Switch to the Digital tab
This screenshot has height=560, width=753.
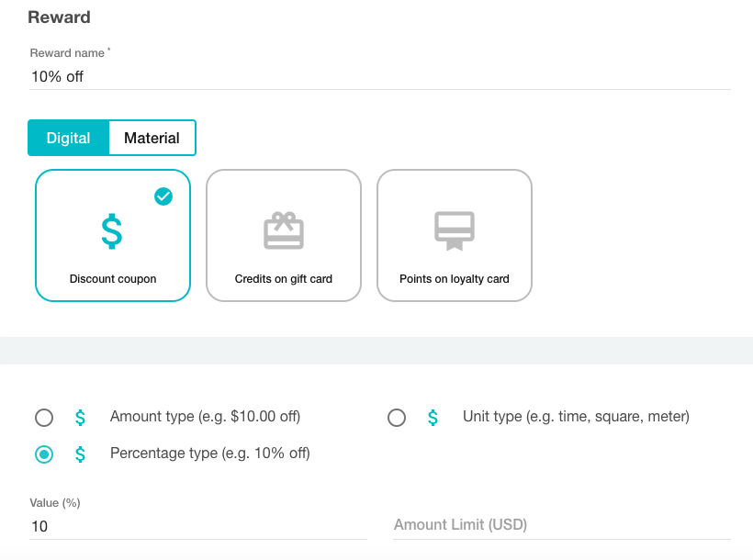68,138
